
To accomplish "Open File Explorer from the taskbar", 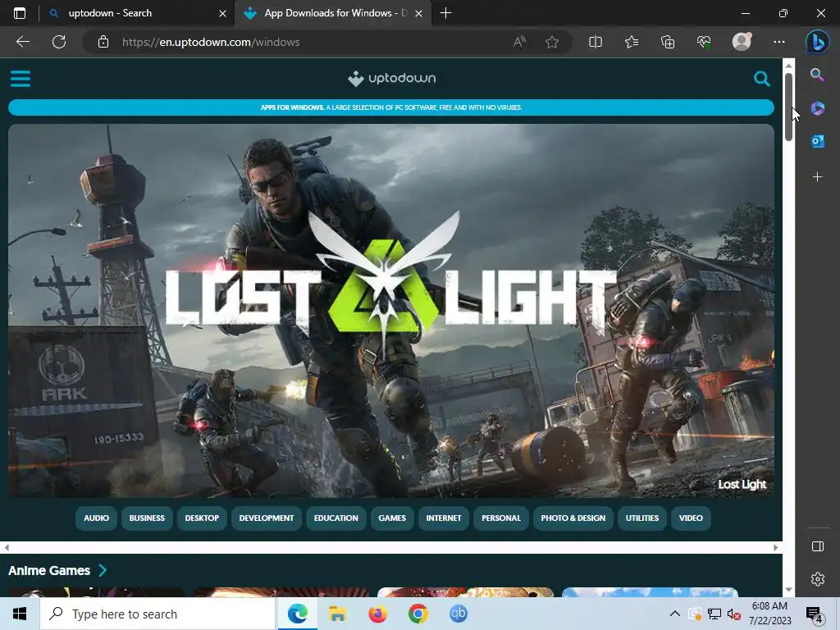I will pyautogui.click(x=337, y=614).
